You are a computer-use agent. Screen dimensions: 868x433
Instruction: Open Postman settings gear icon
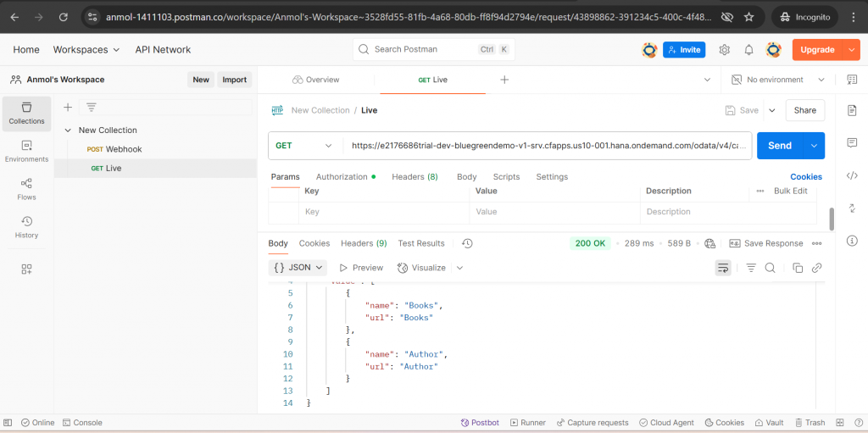point(724,50)
